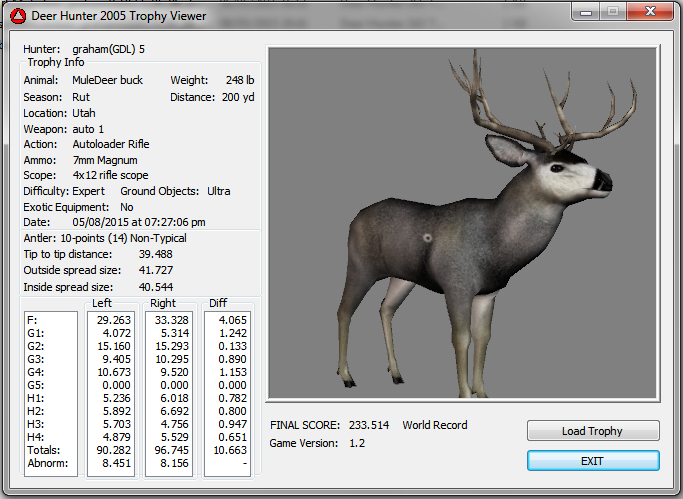Select the final score value 233.514
683x499 pixels.
pos(367,425)
